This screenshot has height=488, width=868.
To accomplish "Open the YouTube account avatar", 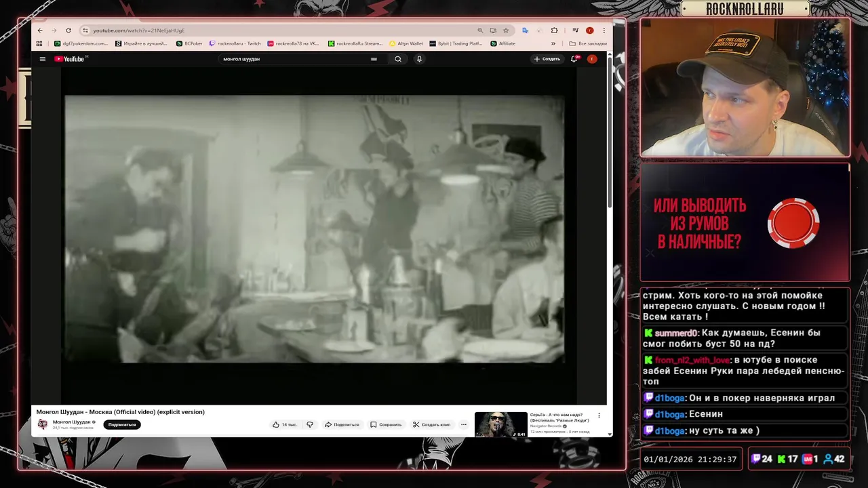I will click(x=592, y=59).
